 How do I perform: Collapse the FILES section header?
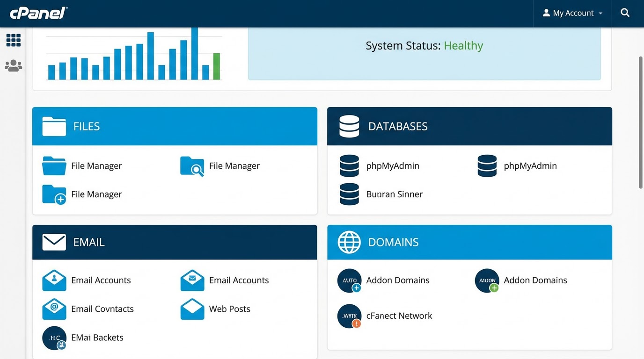tap(175, 126)
